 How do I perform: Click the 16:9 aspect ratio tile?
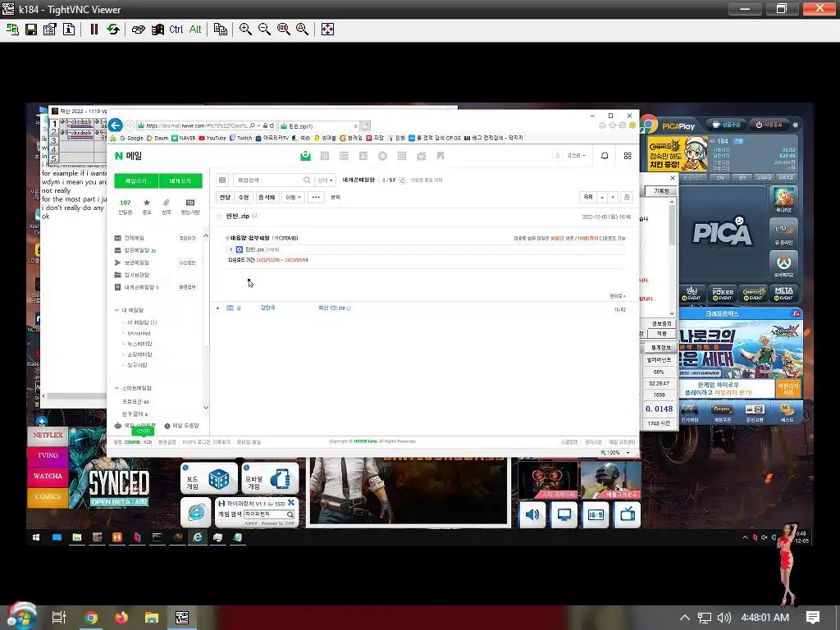(x=596, y=515)
